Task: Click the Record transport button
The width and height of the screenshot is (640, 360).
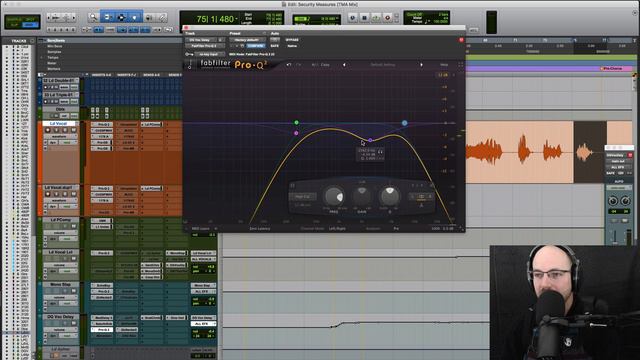Action: (387, 18)
